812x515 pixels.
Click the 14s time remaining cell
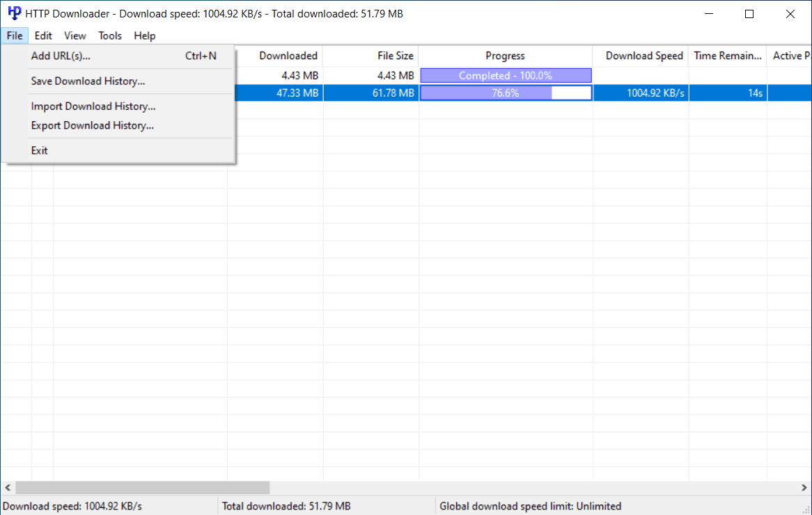[728, 93]
